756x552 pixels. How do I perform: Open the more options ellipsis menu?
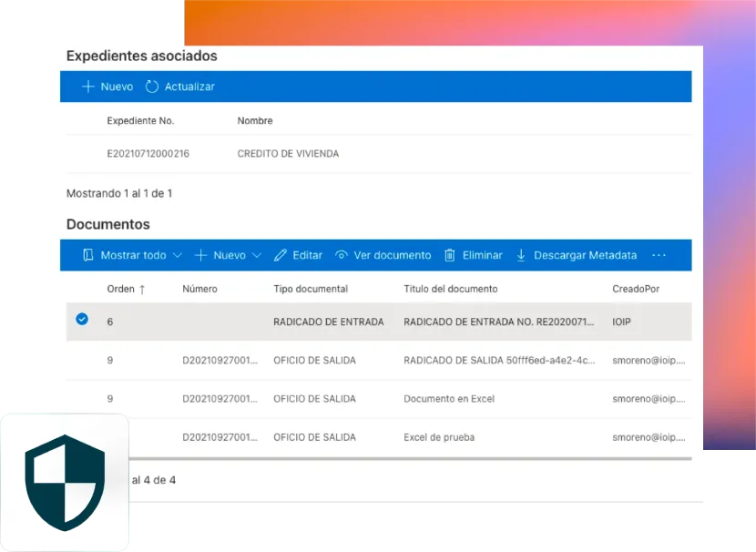(659, 256)
